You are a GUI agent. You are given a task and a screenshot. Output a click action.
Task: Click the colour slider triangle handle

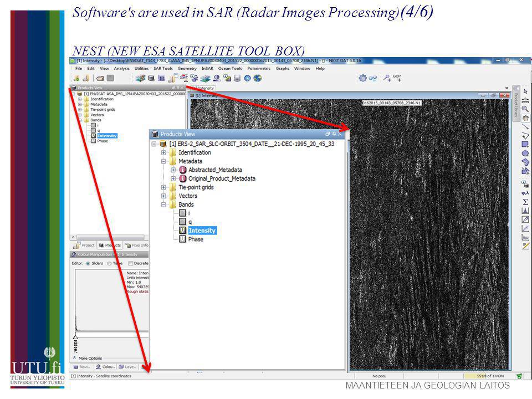75,337
